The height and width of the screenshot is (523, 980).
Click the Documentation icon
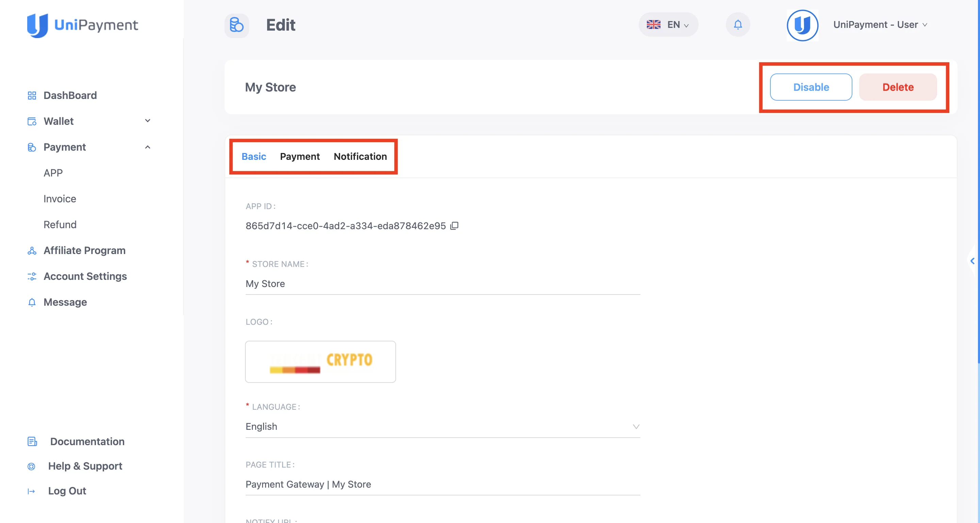(32, 441)
